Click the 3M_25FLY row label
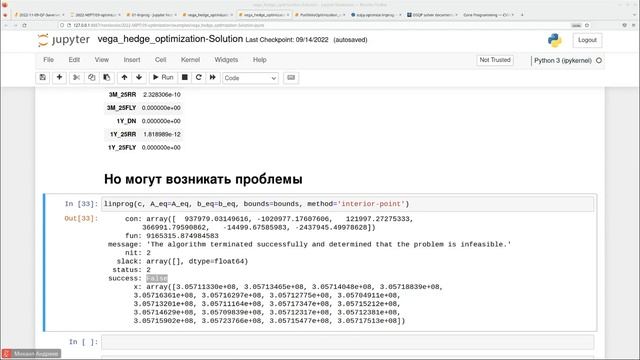The height and width of the screenshot is (360, 640). (121, 108)
